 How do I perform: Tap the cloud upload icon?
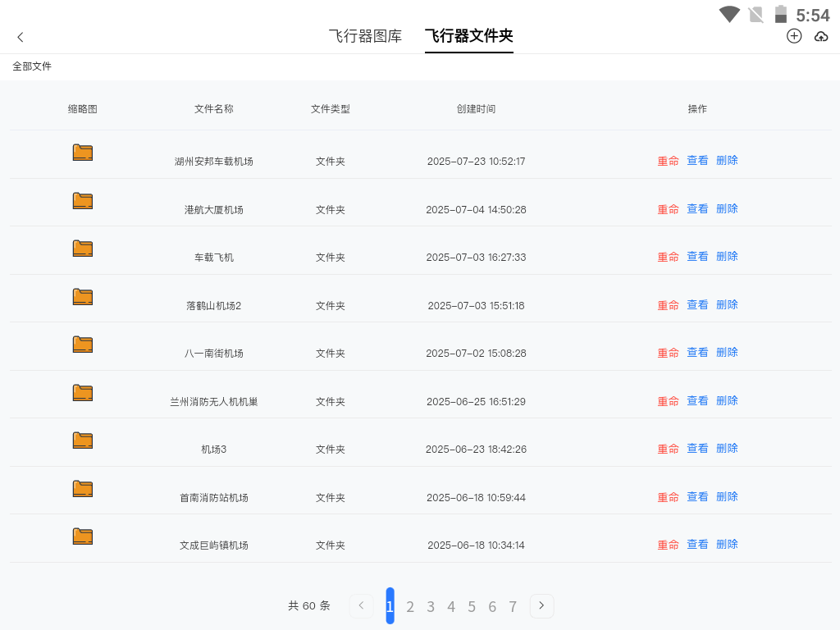click(821, 36)
